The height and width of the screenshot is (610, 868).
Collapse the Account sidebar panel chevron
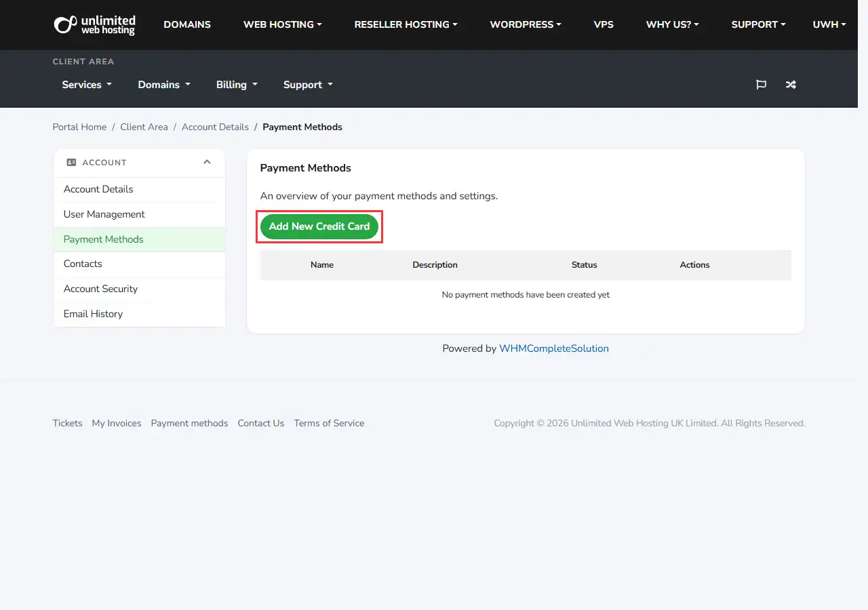point(208,162)
